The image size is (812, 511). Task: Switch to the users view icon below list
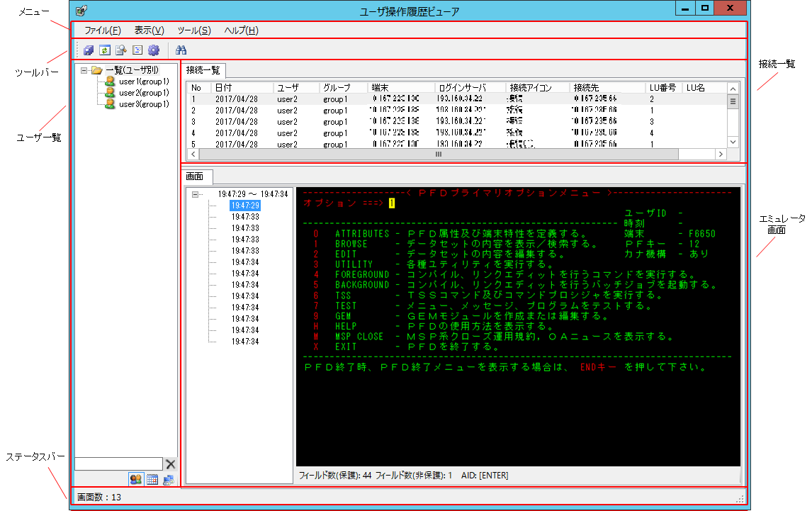pyautogui.click(x=135, y=479)
